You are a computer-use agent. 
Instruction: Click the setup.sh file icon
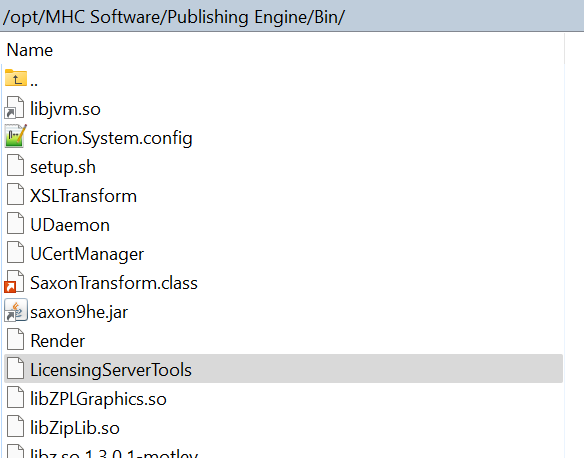pyautogui.click(x=15, y=166)
